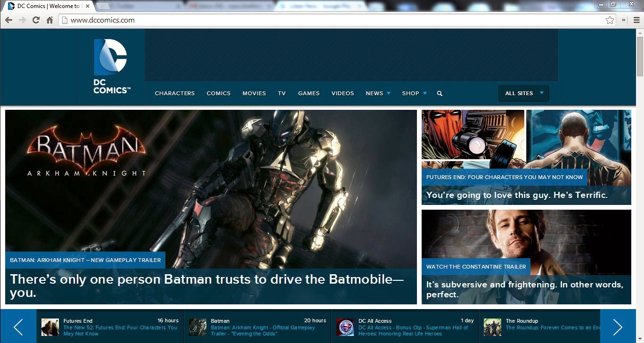Click the '20 hours' timestamp text

(315, 321)
